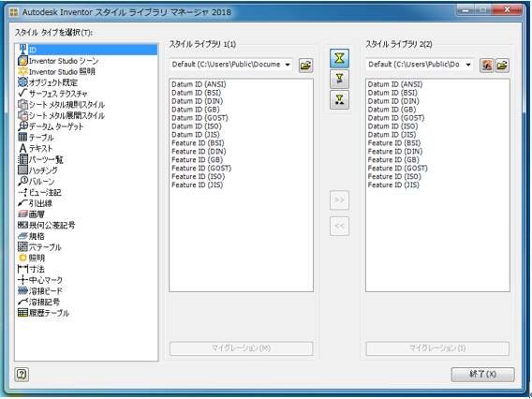The image size is (532, 399).
Task: Click the >> copy to library 2 button
Action: (339, 200)
